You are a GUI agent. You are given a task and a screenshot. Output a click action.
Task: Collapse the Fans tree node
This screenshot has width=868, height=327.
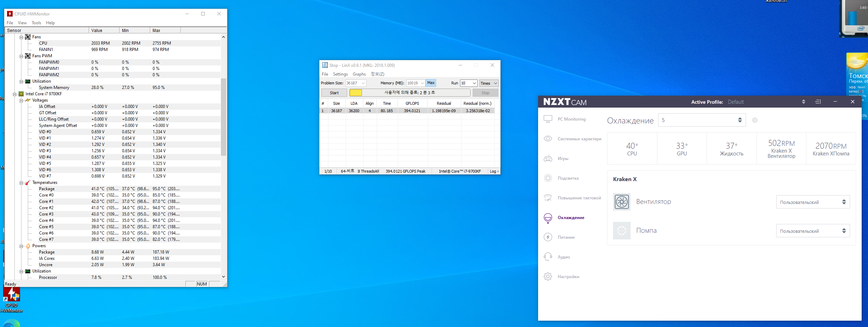click(21, 37)
